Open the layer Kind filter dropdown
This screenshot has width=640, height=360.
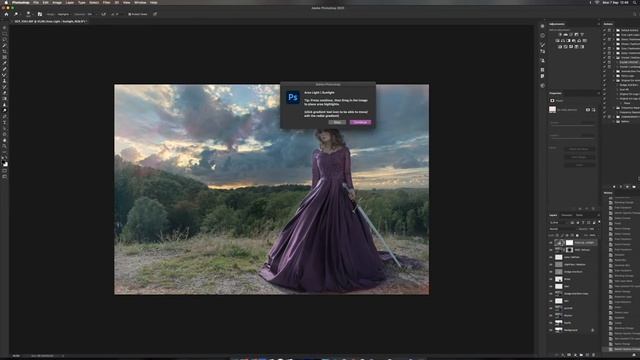pos(558,222)
